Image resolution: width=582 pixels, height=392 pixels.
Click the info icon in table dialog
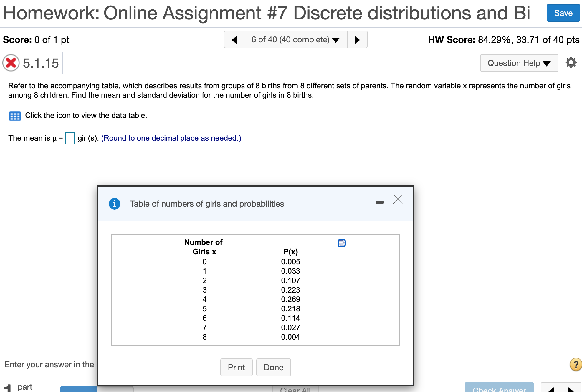114,204
